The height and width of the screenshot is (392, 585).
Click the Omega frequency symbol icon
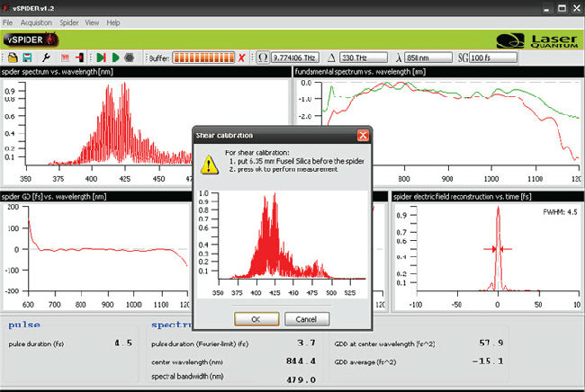263,58
